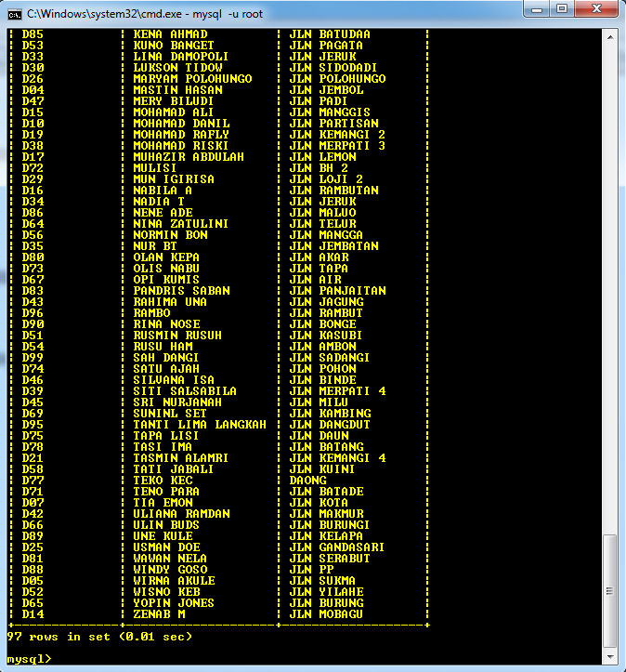Select the address 'JLN SIDODADI'
Image resolution: width=626 pixels, height=672 pixels.
tap(333, 68)
